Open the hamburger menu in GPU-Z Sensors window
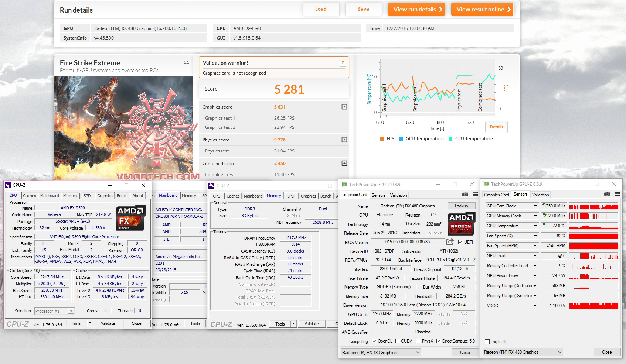Screen dimensions: 626x364 click(617, 194)
